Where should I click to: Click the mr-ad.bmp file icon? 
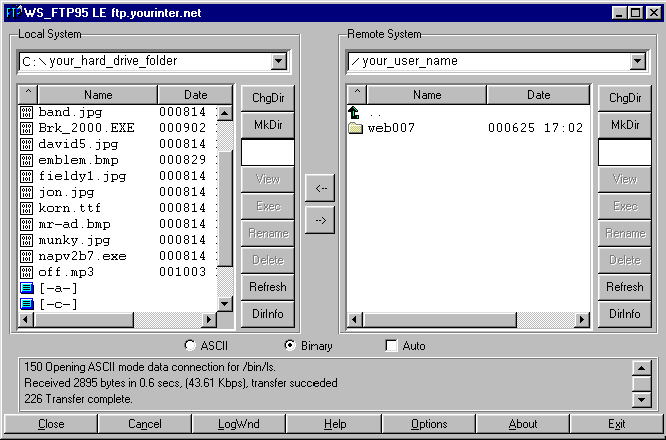(26, 224)
